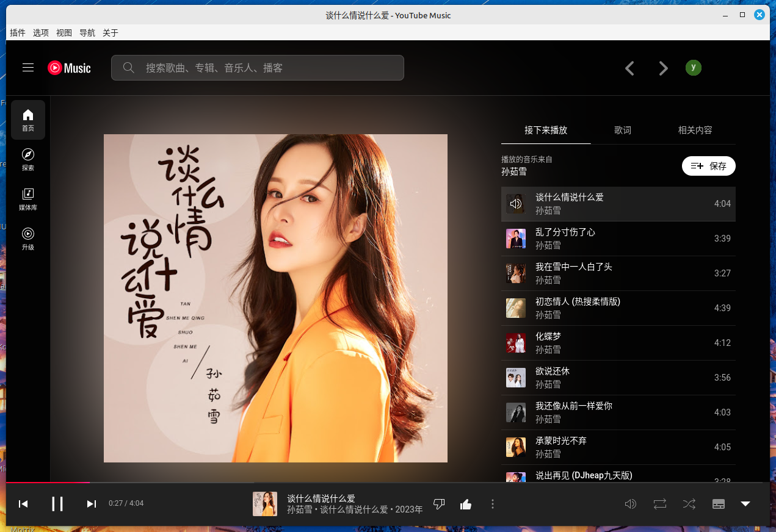Viewport: 776px width, 532px height.
Task: Open the Home (首页) sidebar item
Action: [x=28, y=120]
